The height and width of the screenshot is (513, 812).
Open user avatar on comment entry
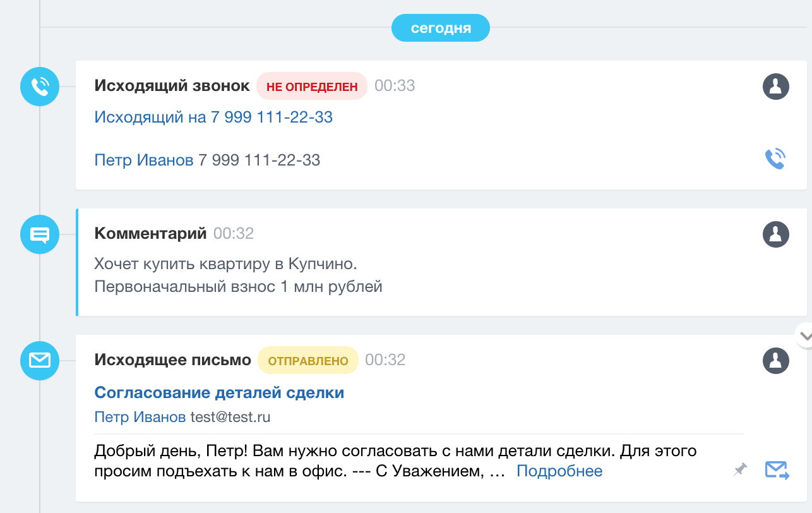tap(776, 234)
